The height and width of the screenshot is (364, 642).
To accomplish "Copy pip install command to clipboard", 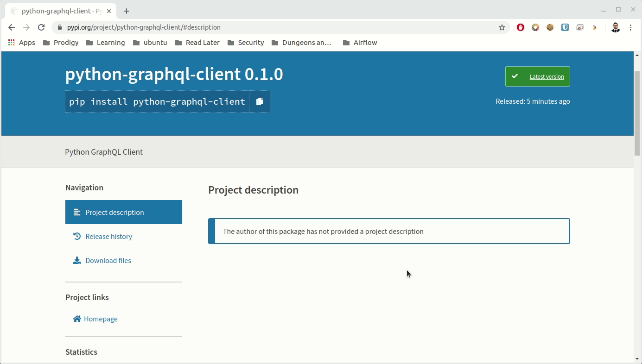I will pos(260,101).
